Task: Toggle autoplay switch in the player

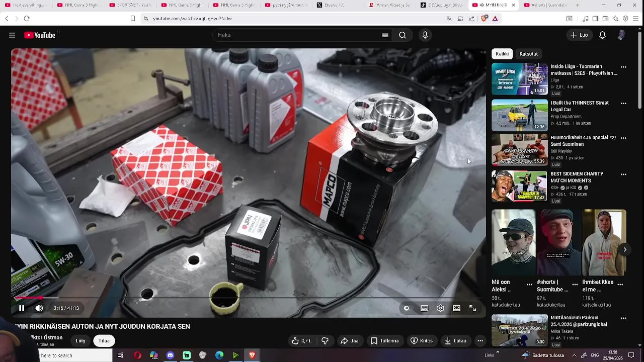Action: [407, 308]
